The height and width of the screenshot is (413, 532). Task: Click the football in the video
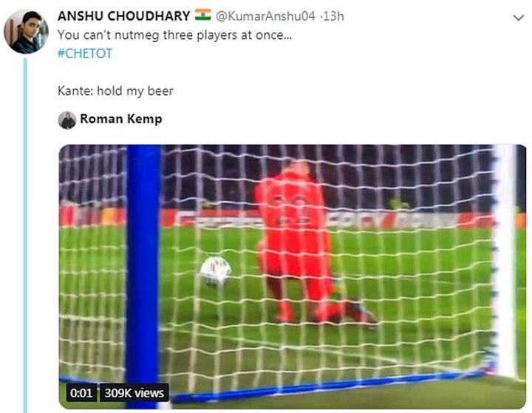216,271
